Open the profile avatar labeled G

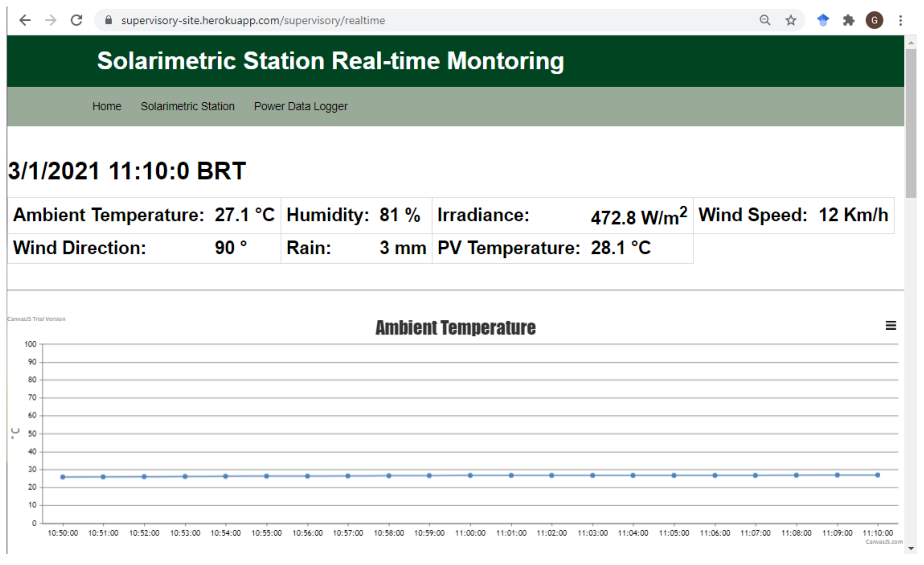[x=874, y=20]
